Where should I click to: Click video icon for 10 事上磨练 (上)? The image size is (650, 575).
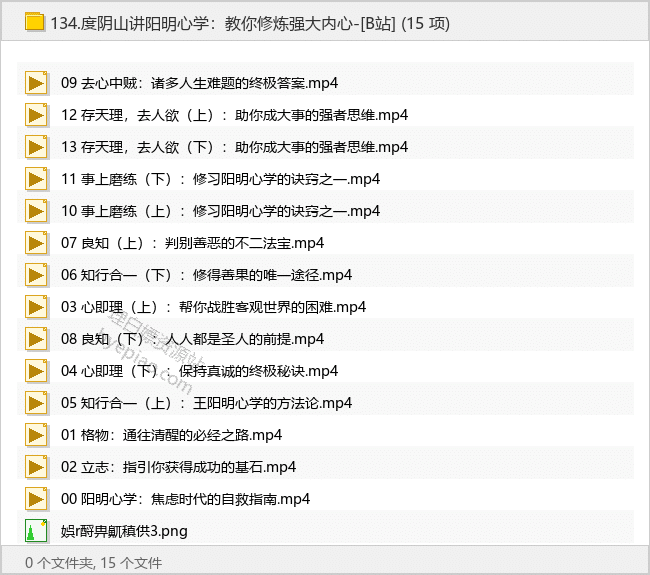coord(36,211)
